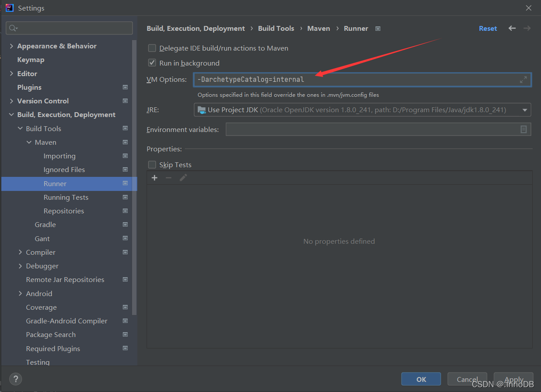Expand the Android tree node
The image size is (541, 392).
pos(20,293)
